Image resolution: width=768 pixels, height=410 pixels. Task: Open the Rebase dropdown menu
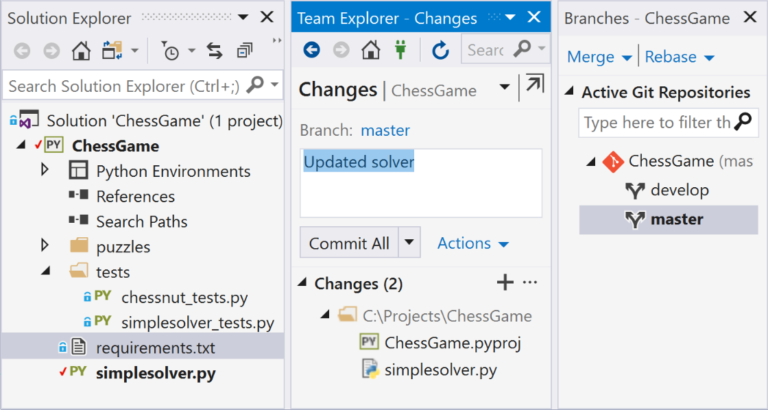(679, 57)
